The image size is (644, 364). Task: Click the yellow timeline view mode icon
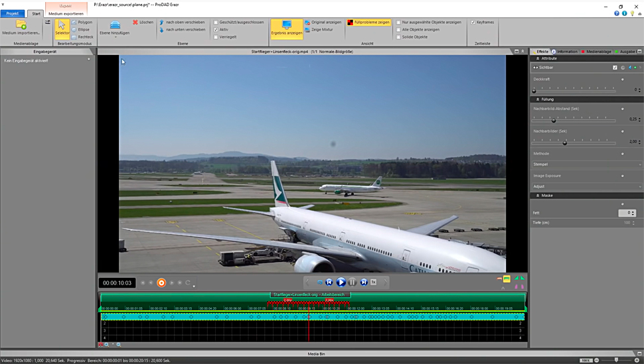point(507,278)
